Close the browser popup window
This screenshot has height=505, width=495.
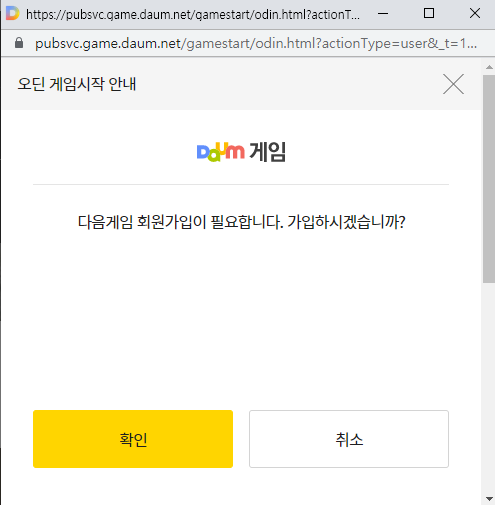(475, 14)
